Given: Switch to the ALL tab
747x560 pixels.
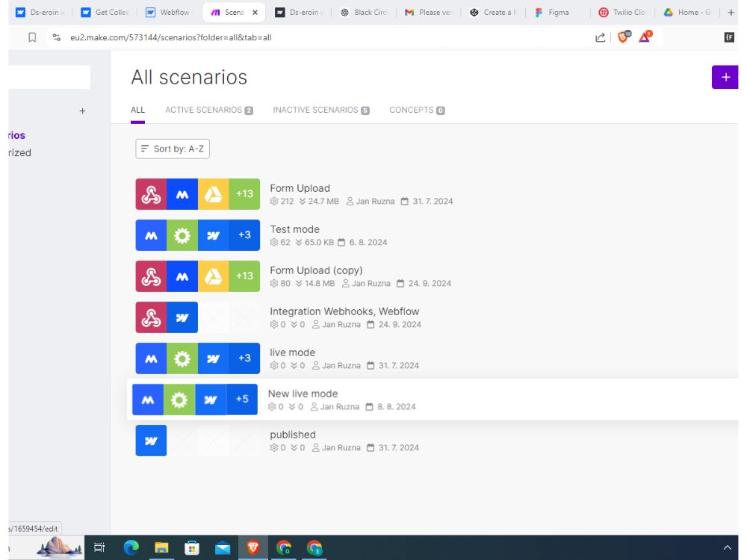Looking at the screenshot, I should point(137,110).
